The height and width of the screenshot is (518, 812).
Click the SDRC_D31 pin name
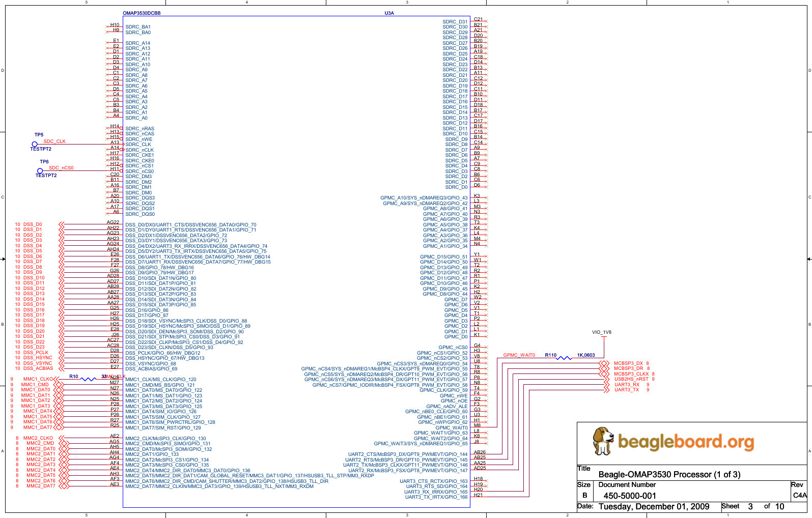point(455,22)
